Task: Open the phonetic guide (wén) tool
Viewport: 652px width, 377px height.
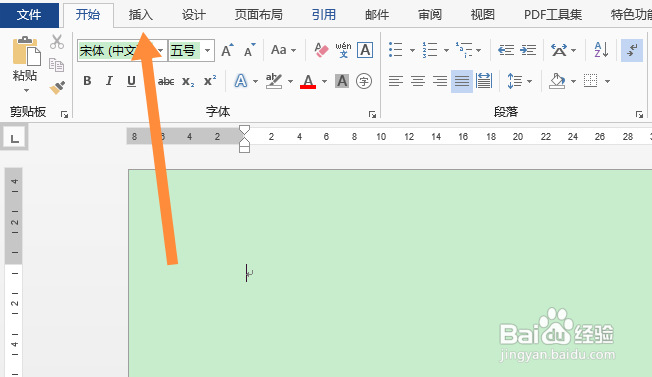Action: click(343, 50)
